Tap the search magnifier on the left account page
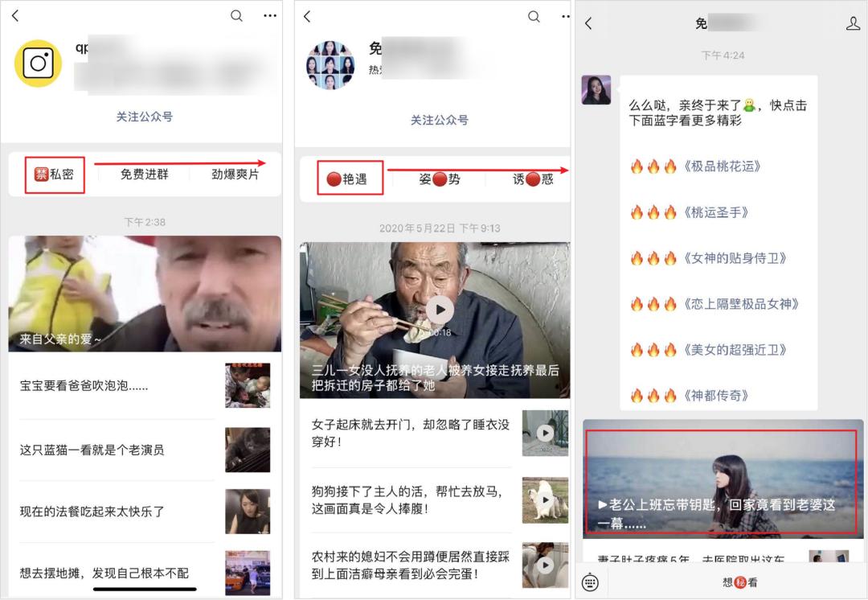Image resolution: width=868 pixels, height=600 pixels. (x=237, y=15)
